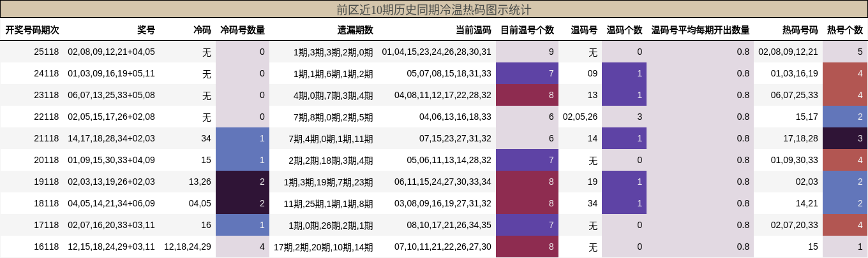Click draw numbers 02,08,09,12,21+04,05
Screen dimensions: 868x258
111,52
